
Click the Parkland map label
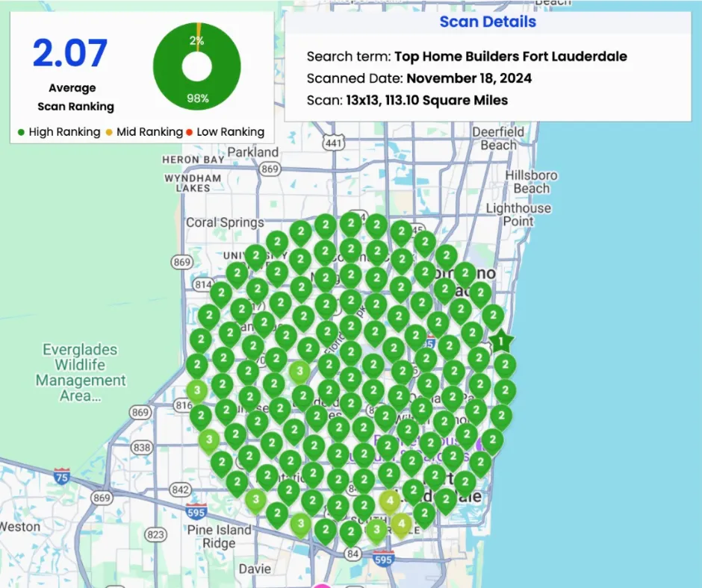coord(253,152)
